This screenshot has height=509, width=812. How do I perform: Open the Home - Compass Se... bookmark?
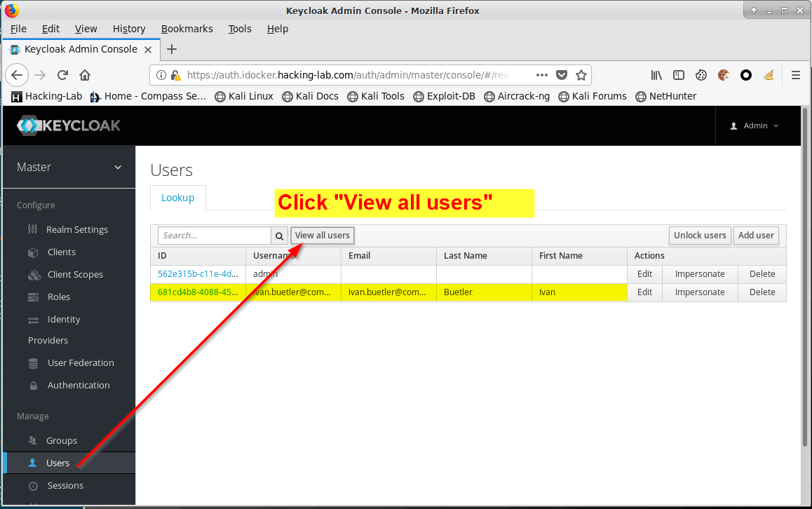148,96
